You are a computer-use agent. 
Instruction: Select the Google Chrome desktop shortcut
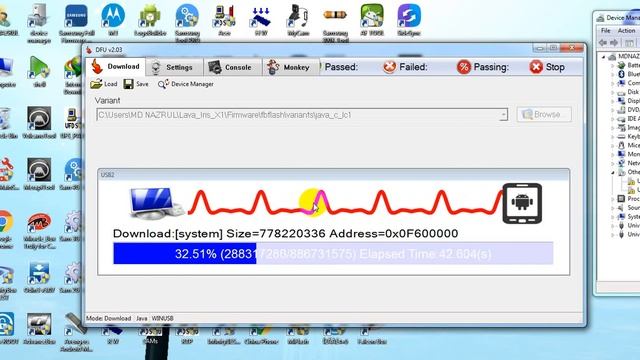pyautogui.click(x=5, y=222)
